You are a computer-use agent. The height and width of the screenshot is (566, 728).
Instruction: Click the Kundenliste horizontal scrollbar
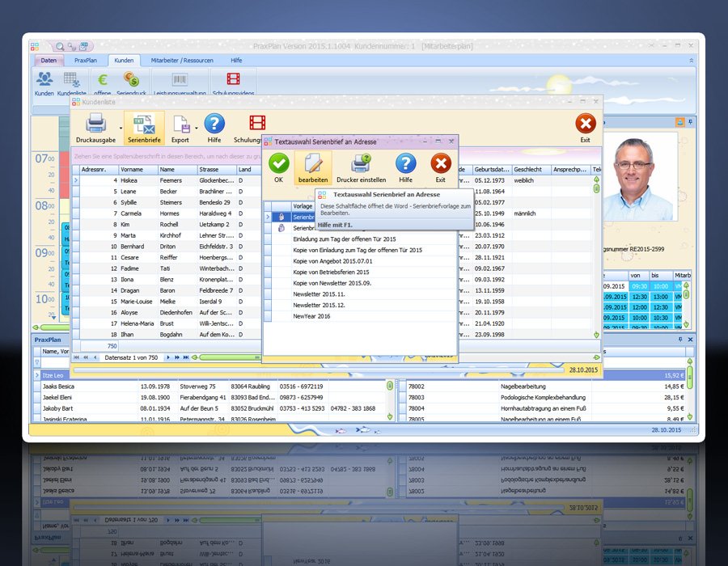click(x=228, y=357)
